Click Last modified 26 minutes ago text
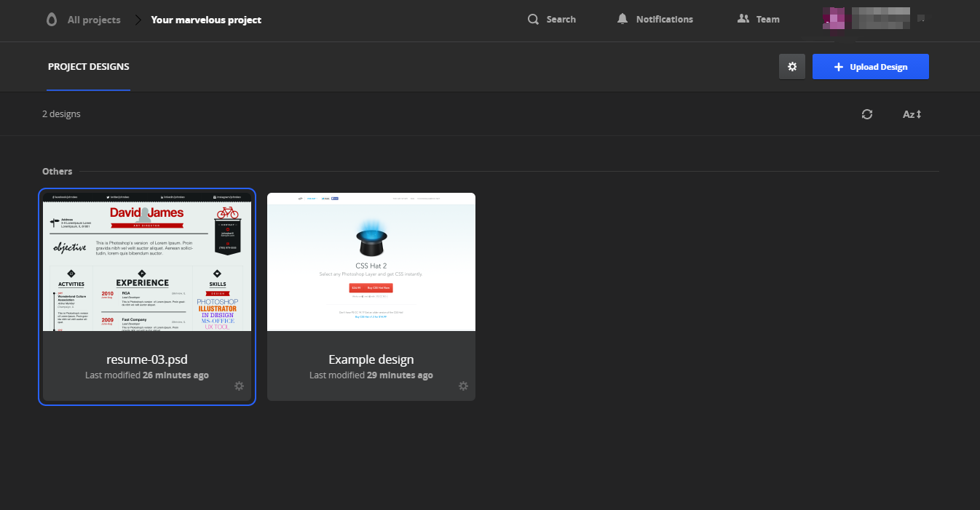The height and width of the screenshot is (510, 980). 147,375
